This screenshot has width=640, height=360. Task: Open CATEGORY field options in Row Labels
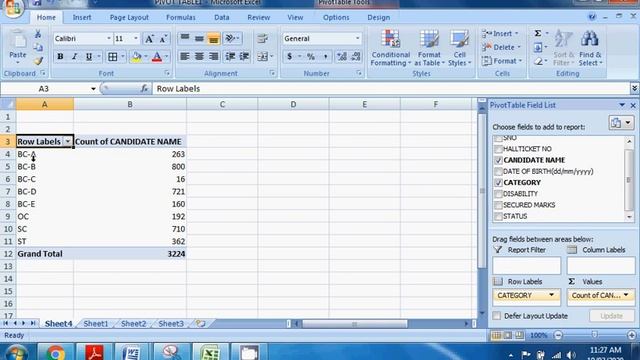(551, 295)
